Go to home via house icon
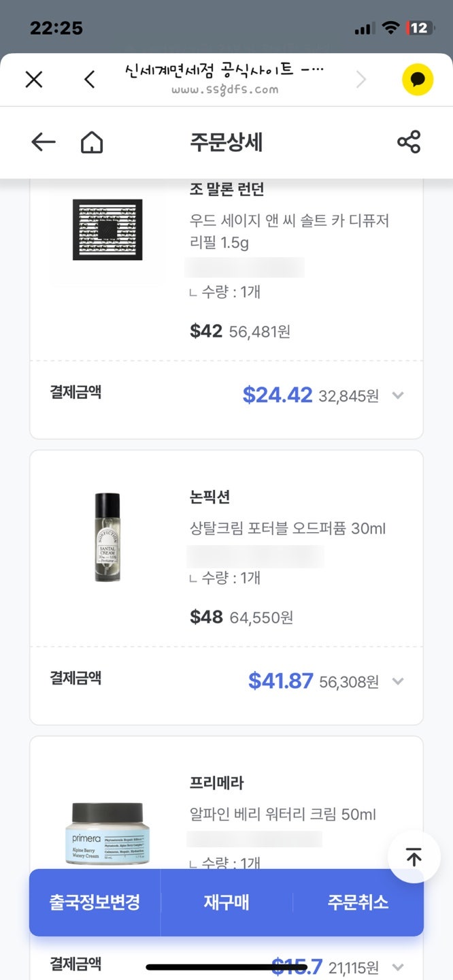The height and width of the screenshot is (980, 453). [92, 142]
